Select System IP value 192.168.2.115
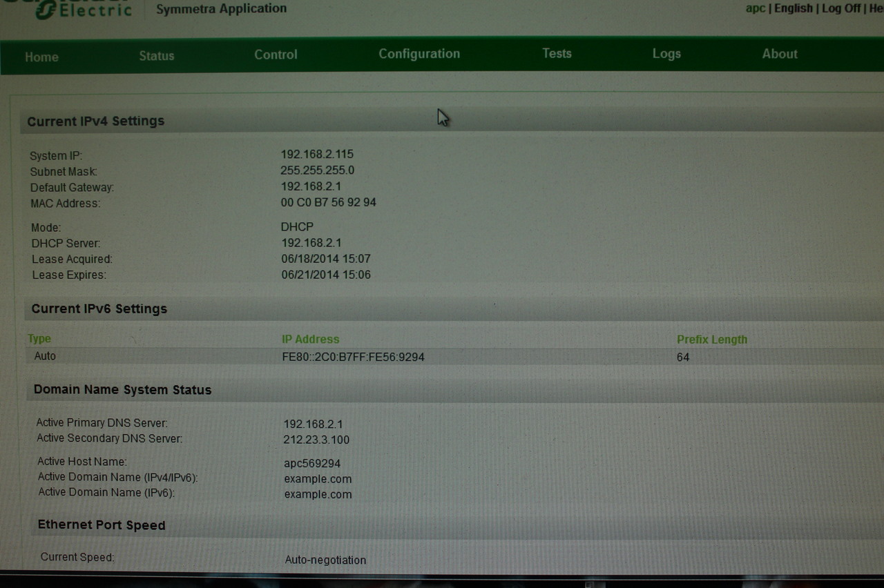The height and width of the screenshot is (588, 884). click(317, 154)
